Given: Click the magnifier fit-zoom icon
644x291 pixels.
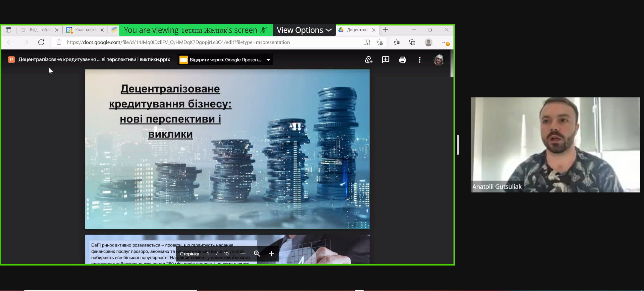Looking at the screenshot, I should [x=257, y=254].
